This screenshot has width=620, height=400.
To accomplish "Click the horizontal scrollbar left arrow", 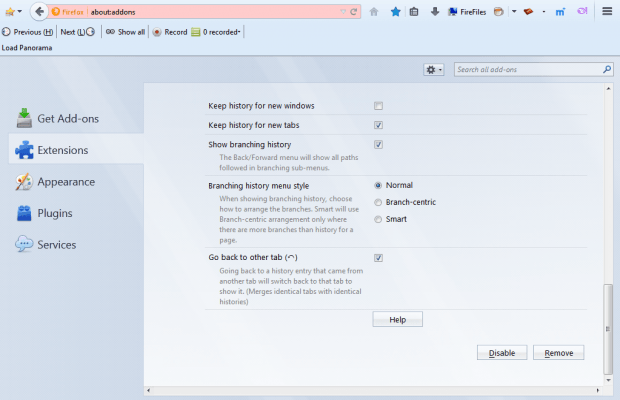I will 148,391.
